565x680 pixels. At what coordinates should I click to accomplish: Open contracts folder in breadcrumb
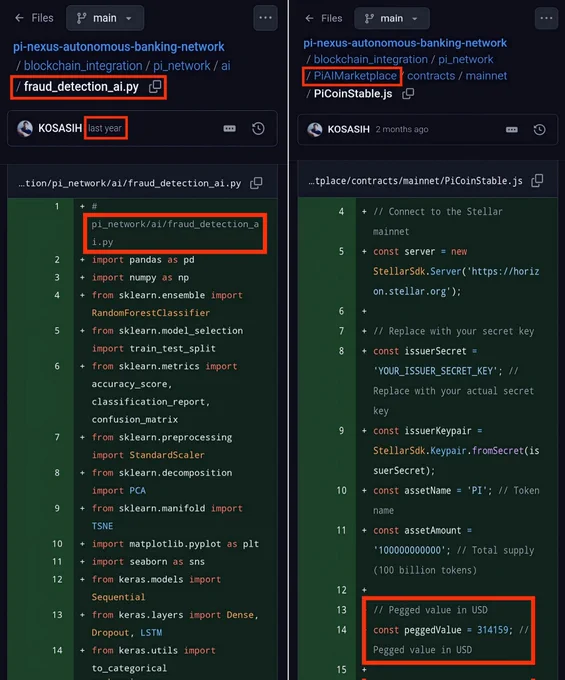click(x=431, y=76)
